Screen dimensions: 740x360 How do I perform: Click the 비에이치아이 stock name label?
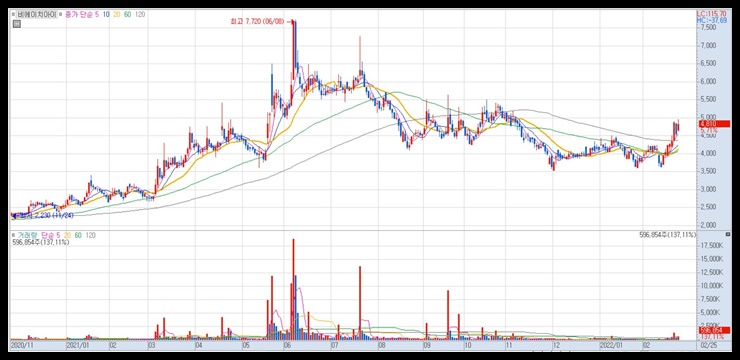(x=37, y=14)
